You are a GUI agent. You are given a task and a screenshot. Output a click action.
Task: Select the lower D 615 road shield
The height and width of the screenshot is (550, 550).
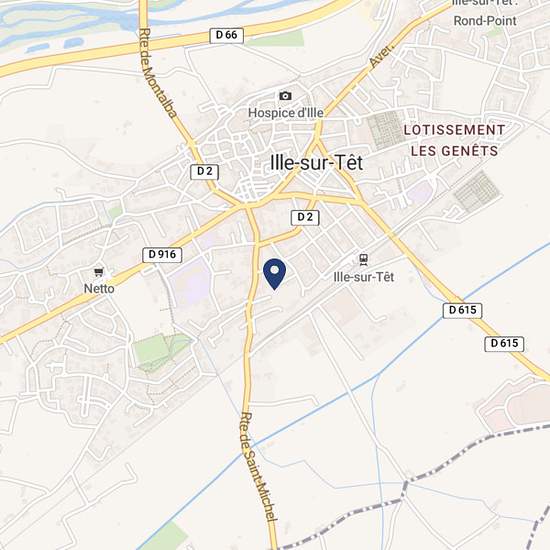[x=504, y=344]
